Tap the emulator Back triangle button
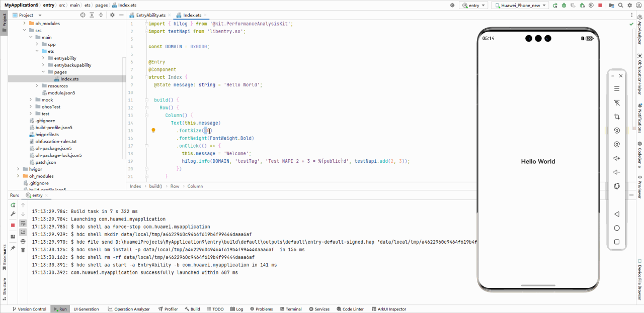 (616, 214)
